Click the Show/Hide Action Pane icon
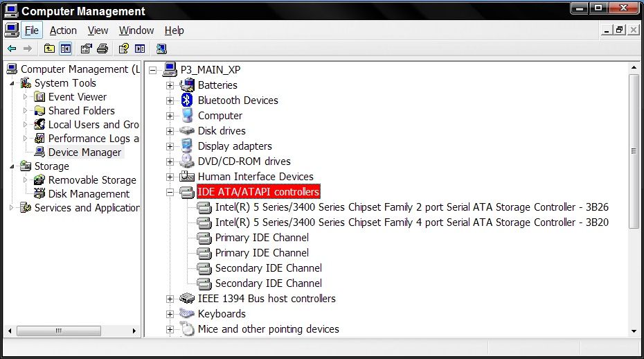Image resolution: width=644 pixels, height=359 pixels. 140,49
